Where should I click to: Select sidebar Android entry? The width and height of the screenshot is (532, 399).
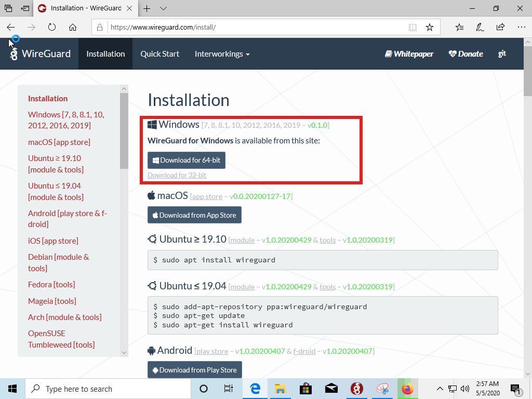tap(67, 219)
